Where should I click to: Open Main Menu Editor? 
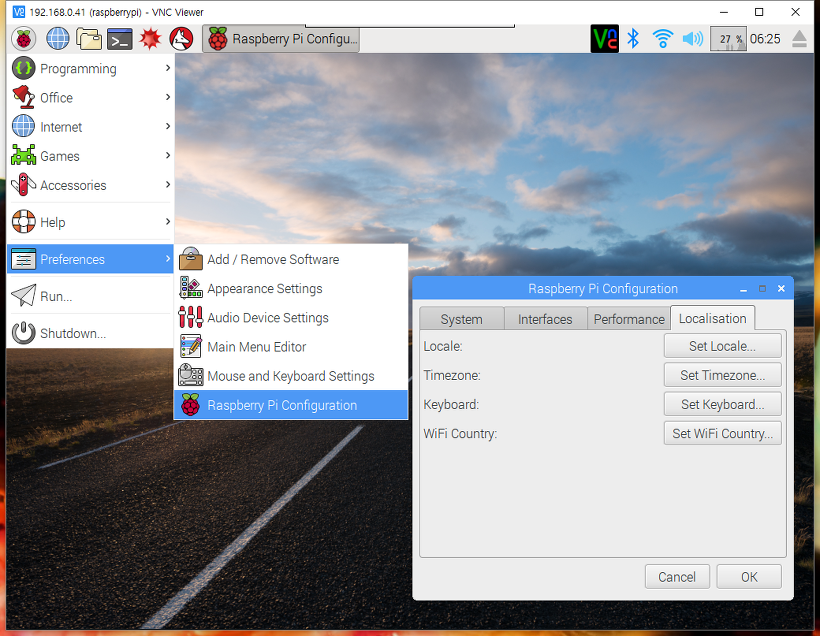pyautogui.click(x=291, y=347)
